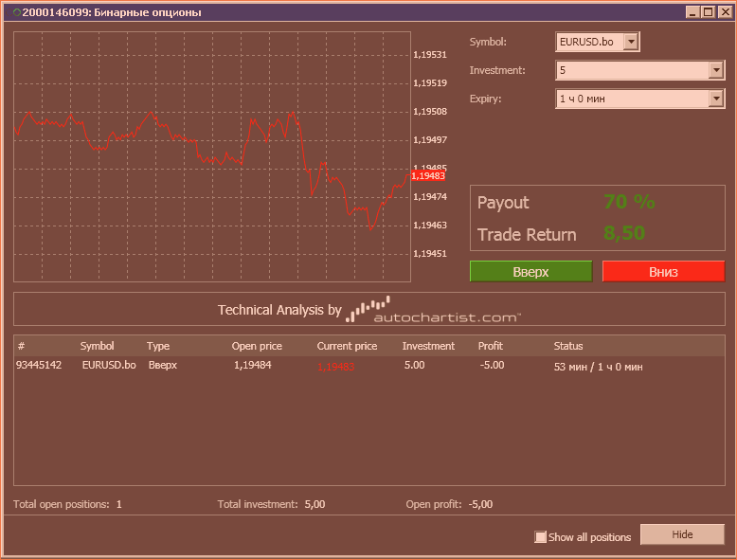Click the 1,19531 price axis label
The width and height of the screenshot is (737, 560).
point(430,55)
